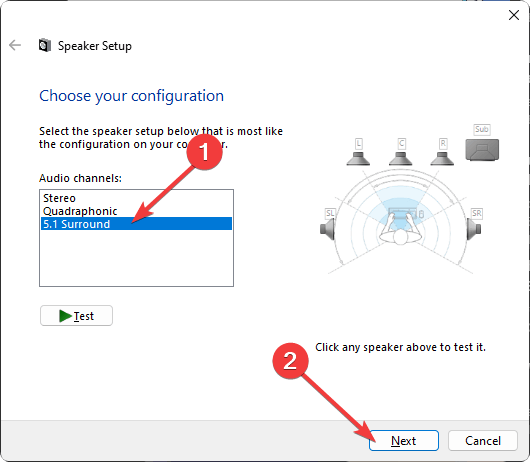Click the SL label near left speaker
Screen dimensions: 530x462
click(x=330, y=213)
